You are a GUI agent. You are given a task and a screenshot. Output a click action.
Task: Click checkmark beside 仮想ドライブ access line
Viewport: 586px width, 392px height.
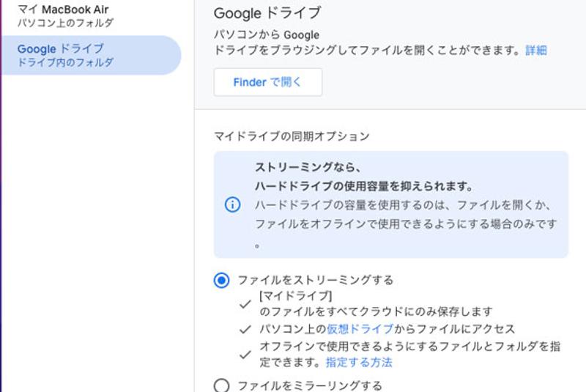pyautogui.click(x=245, y=329)
